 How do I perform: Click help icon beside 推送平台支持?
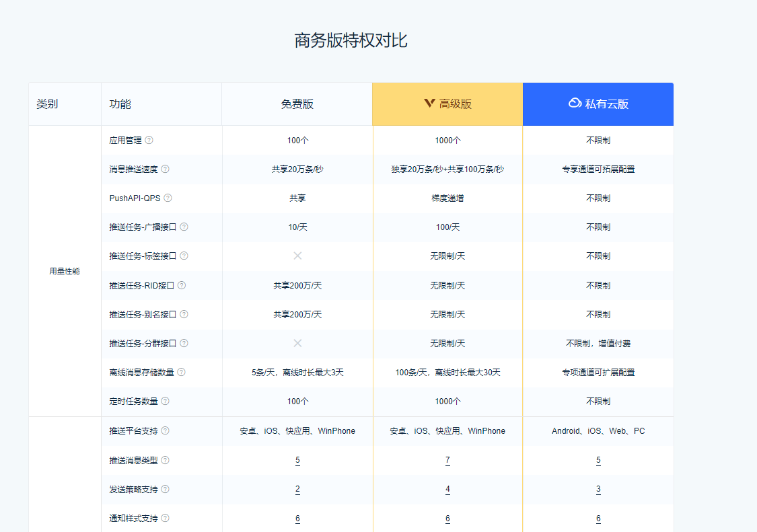point(166,430)
